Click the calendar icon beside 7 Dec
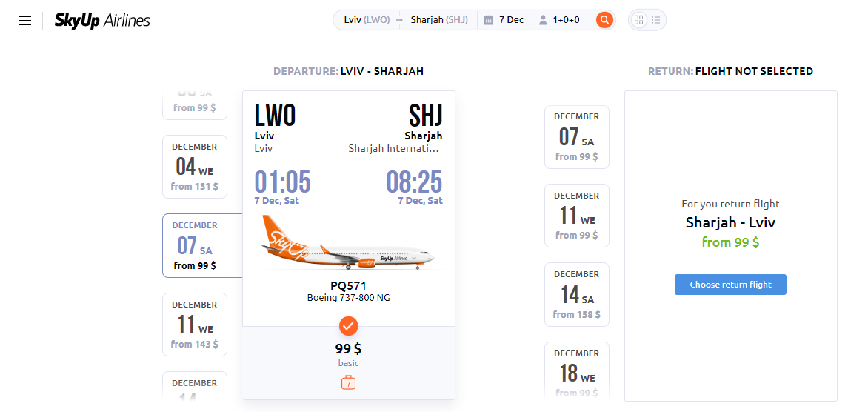This screenshot has width=868, height=412. tap(488, 20)
